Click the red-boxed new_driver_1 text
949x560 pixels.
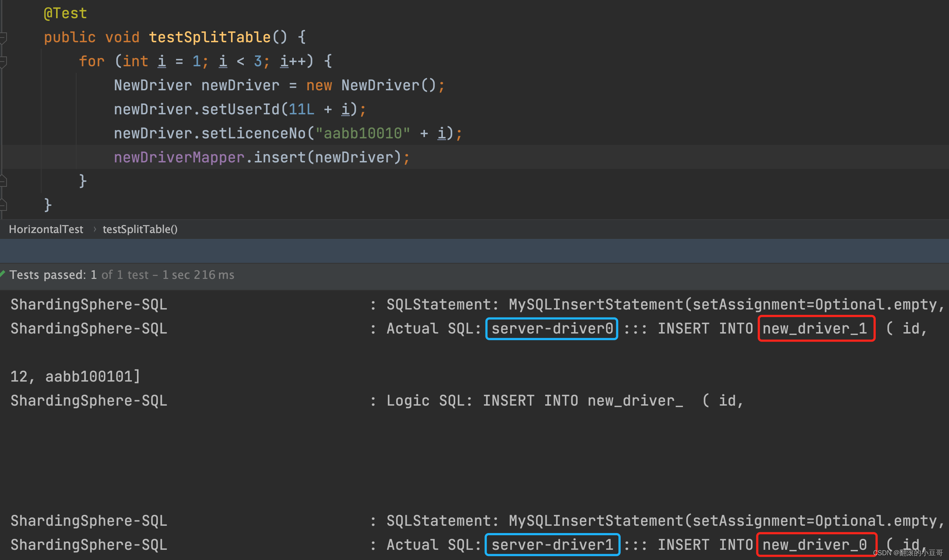[x=816, y=329]
